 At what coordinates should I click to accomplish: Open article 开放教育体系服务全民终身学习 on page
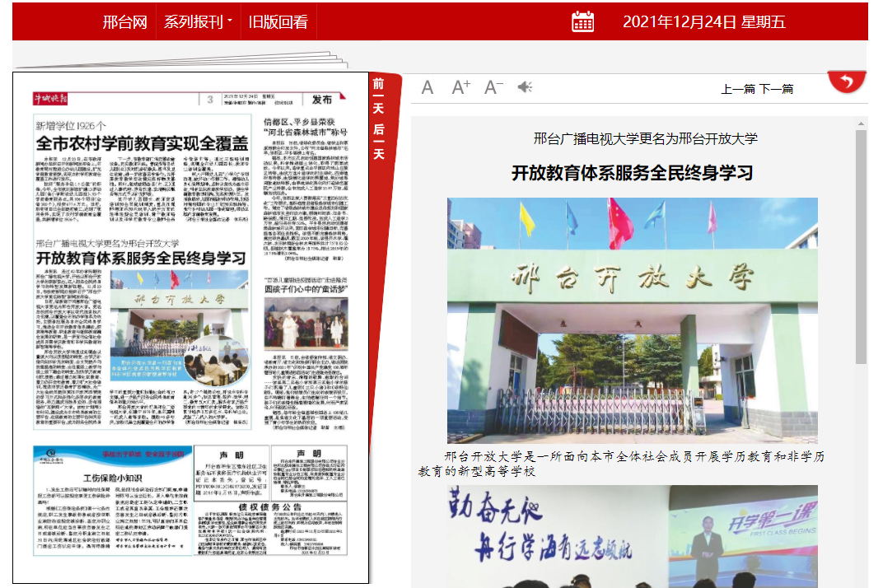141,259
